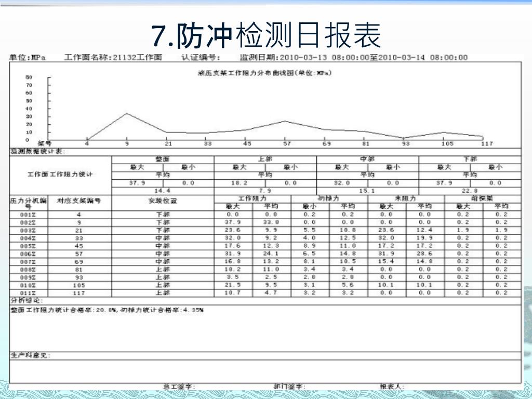The height and width of the screenshot is (399, 532).
Task: Click the 初撑力 column group header
Action: point(328,198)
